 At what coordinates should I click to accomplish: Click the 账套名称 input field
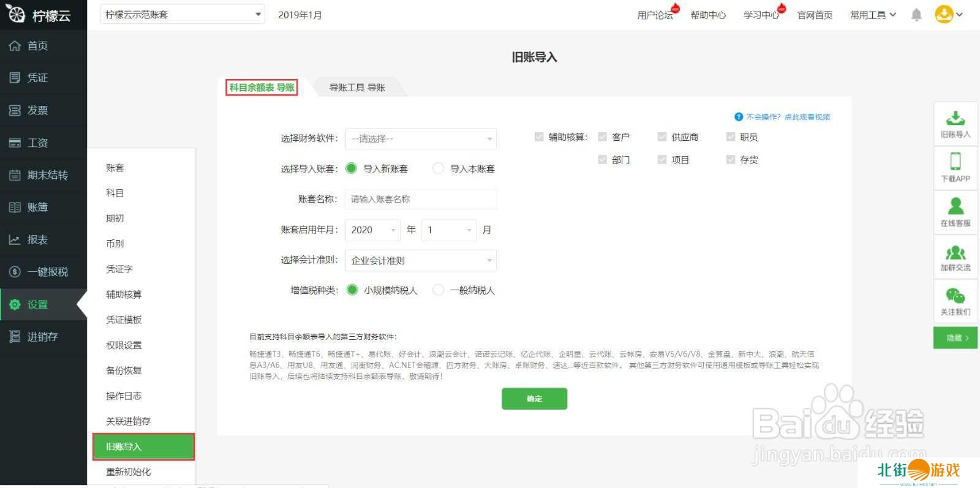(421, 199)
